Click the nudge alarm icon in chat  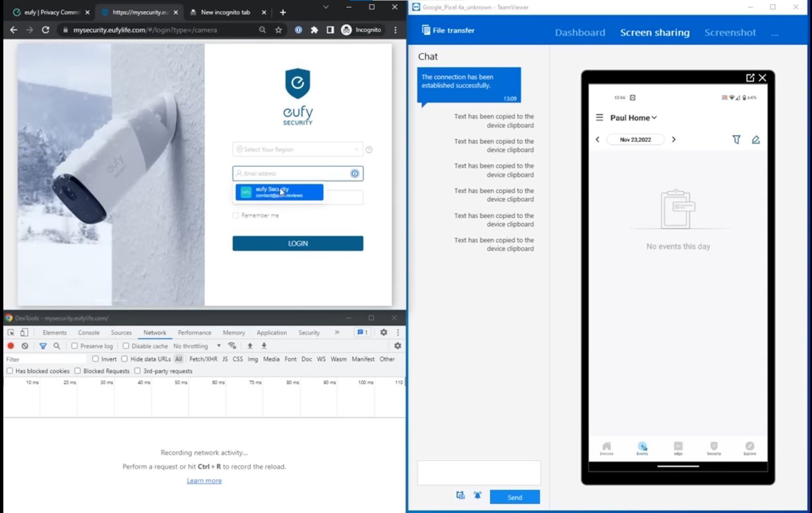(x=478, y=495)
